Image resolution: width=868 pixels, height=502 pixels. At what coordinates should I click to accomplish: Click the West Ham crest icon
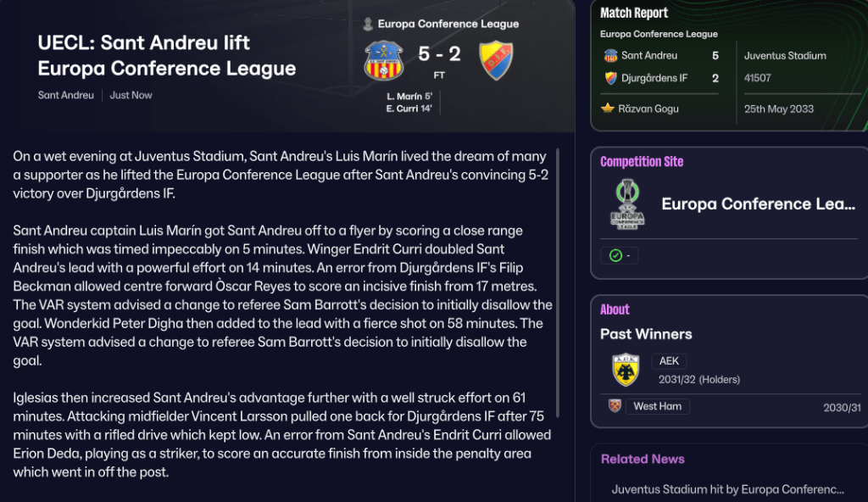(x=615, y=406)
